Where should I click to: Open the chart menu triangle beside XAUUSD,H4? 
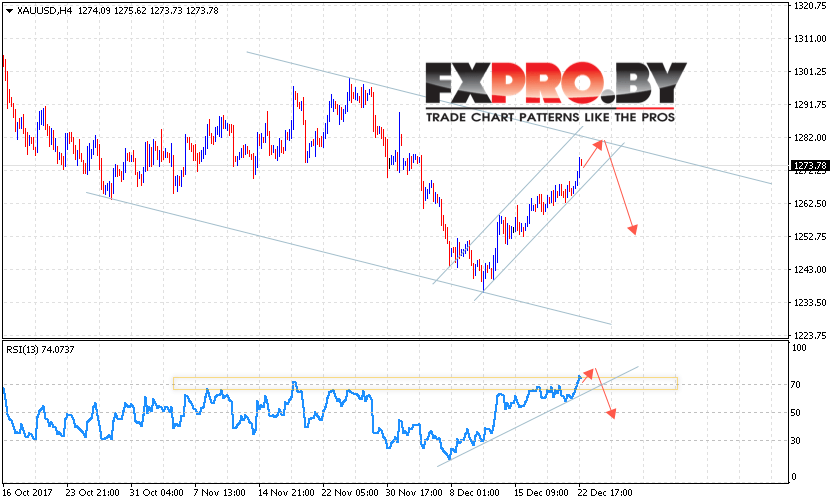(x=9, y=11)
